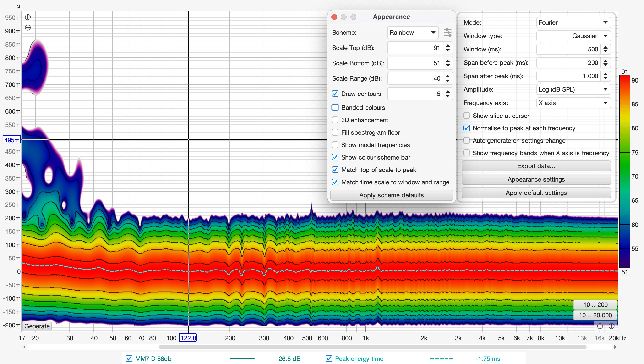Open the Amplitude dropdown showing Log (dB SPL)
Viewport: 644px width, 364px height.
(x=573, y=89)
